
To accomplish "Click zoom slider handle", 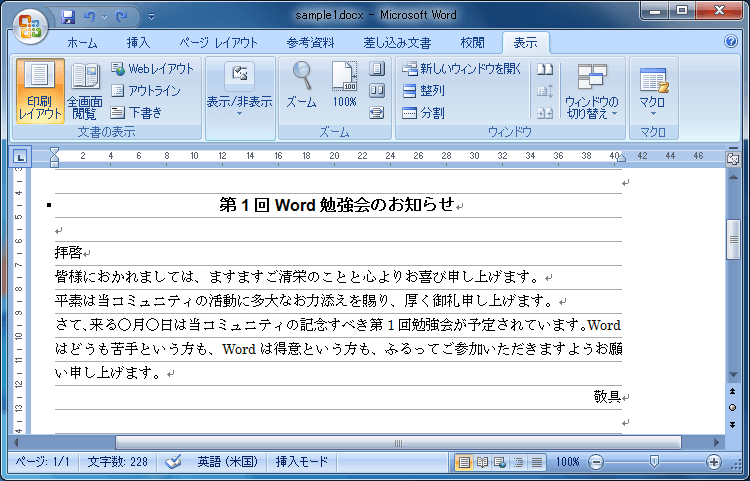I will pos(654,462).
